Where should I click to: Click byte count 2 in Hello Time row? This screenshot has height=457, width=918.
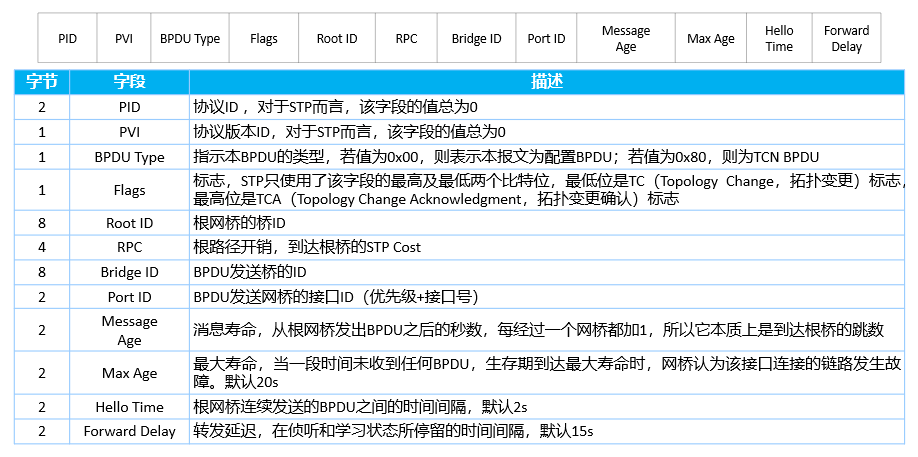pyautogui.click(x=42, y=407)
